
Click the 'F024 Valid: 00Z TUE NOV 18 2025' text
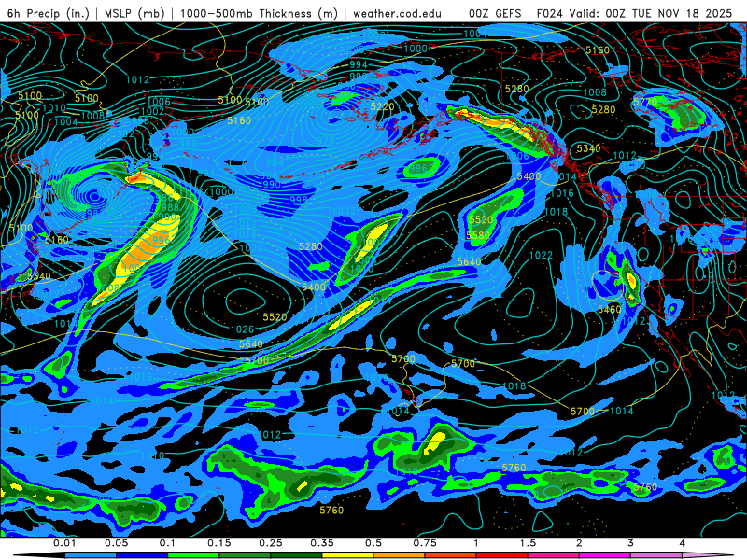click(x=634, y=13)
